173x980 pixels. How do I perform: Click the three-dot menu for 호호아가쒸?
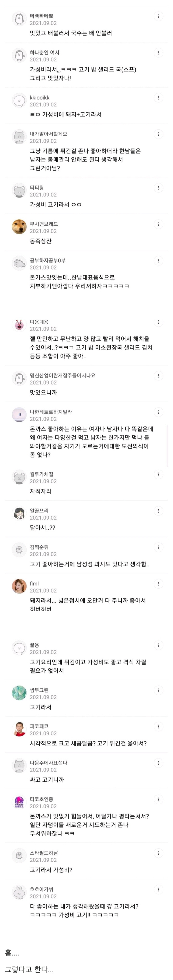[158, 890]
